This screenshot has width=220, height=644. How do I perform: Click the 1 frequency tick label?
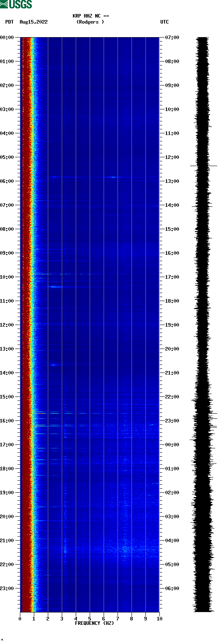coord(34,619)
